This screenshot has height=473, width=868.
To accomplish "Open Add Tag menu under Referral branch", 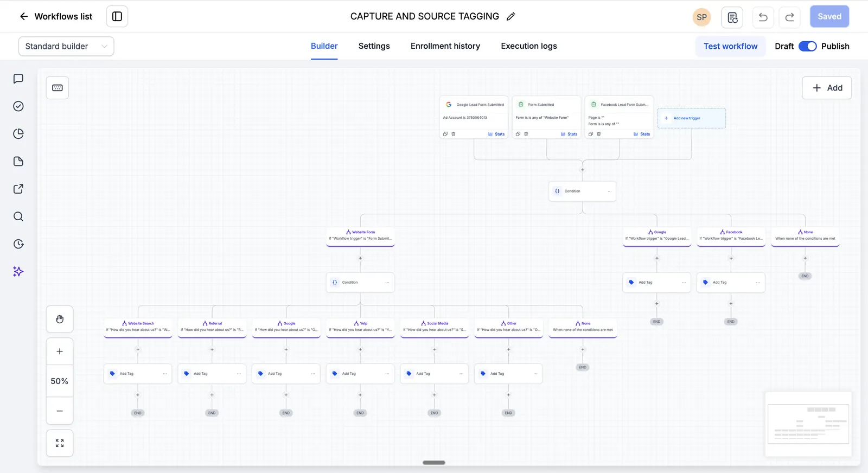I will click(x=239, y=374).
